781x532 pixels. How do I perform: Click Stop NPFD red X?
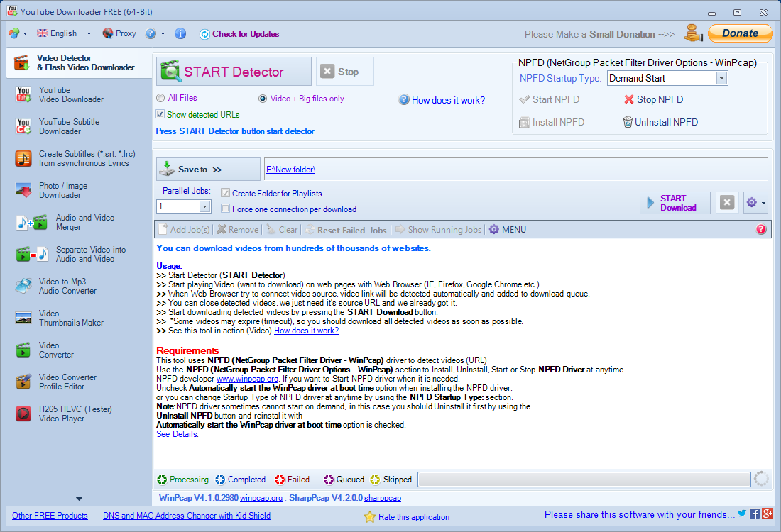click(x=629, y=99)
